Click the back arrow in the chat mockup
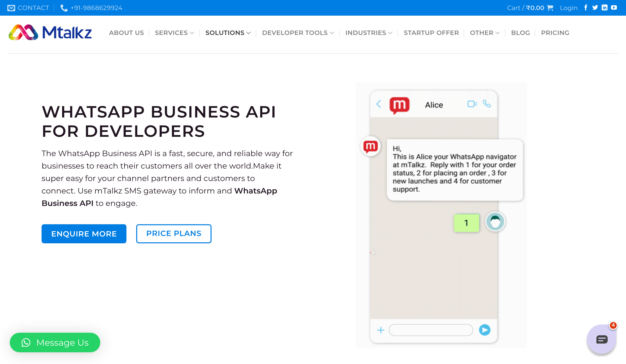Image resolution: width=626 pixels, height=364 pixels. pos(379,104)
